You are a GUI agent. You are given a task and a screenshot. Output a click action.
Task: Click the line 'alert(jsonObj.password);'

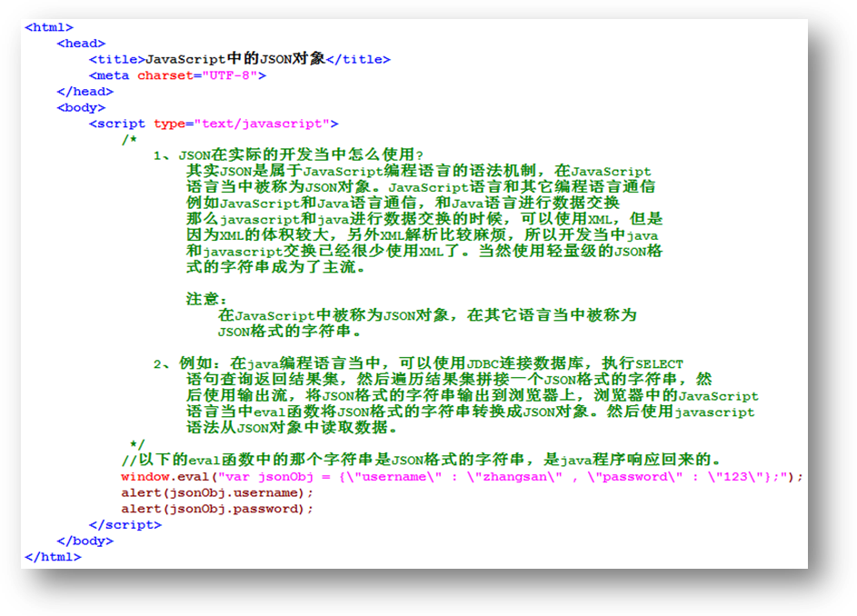tap(217, 508)
